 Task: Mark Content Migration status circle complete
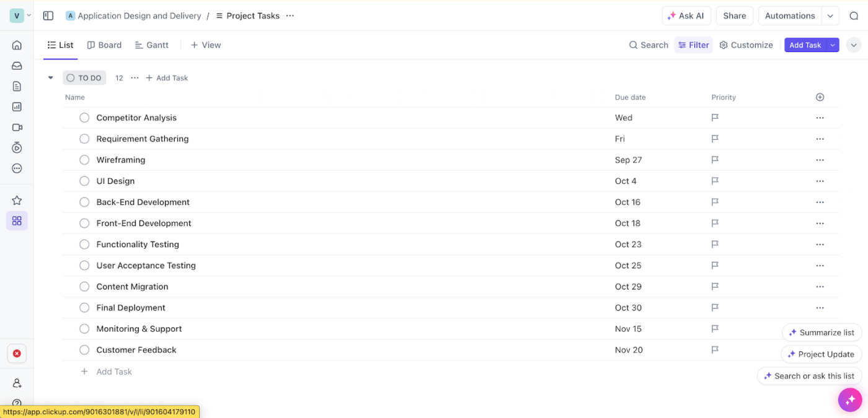tap(84, 286)
